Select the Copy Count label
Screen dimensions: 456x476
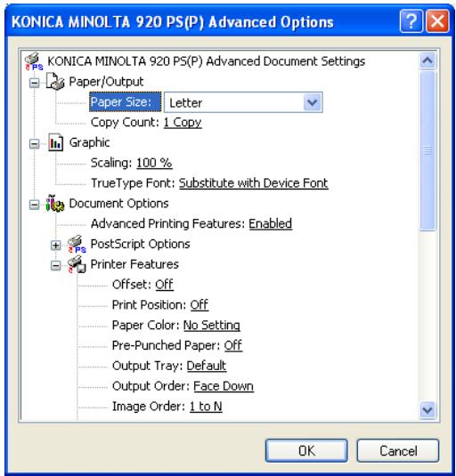pos(125,123)
